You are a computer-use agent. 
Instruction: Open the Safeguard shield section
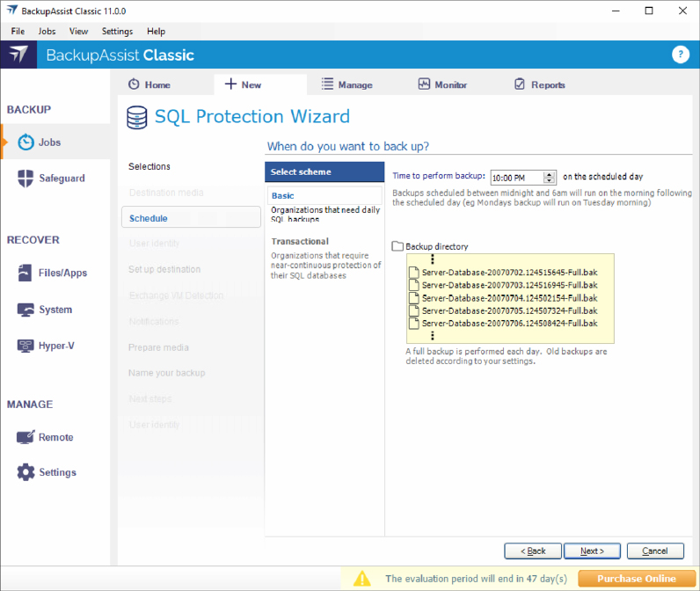61,178
